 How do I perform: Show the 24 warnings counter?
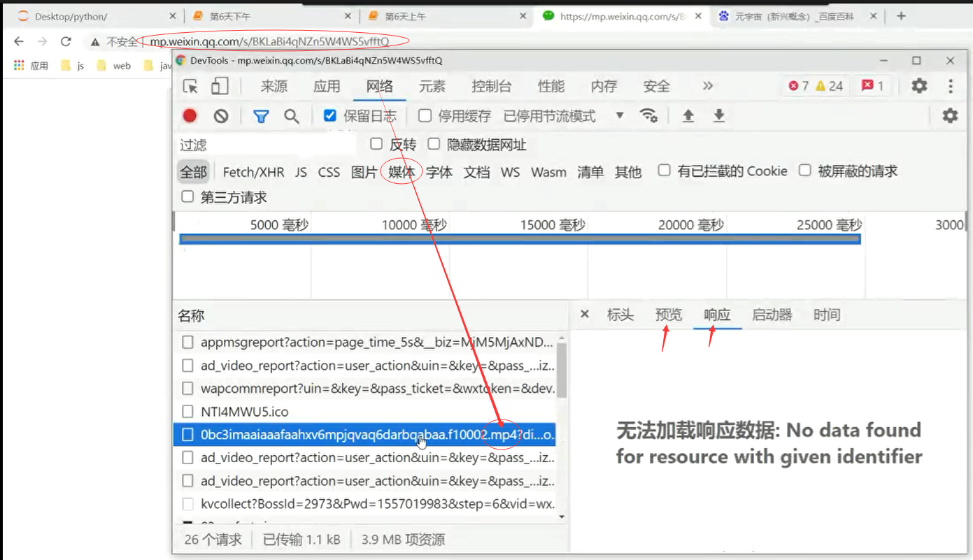coord(830,86)
